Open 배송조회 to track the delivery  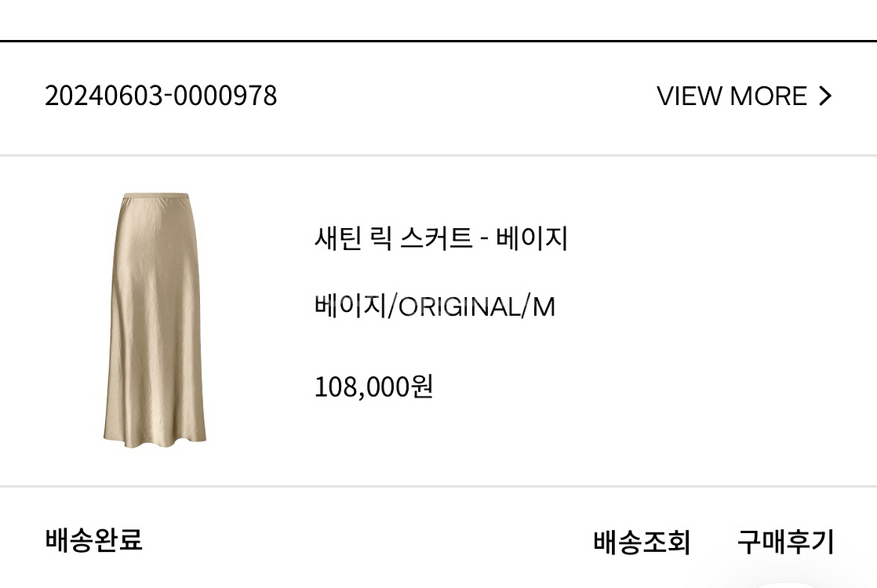(642, 542)
